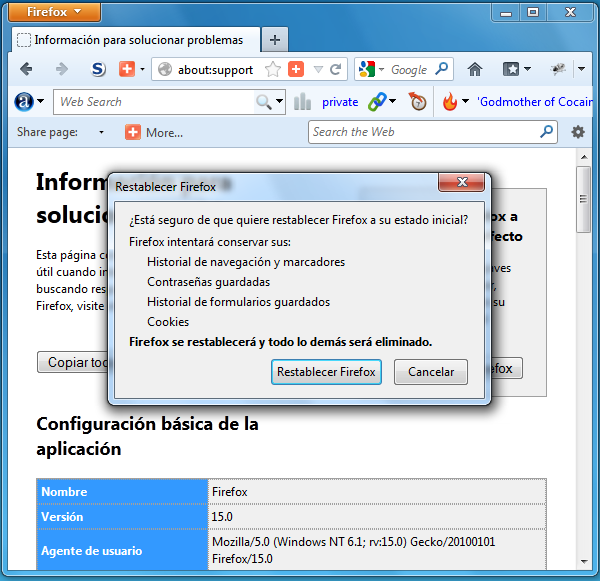Click 'Configuración básica de la aplicación' heading
This screenshot has width=600, height=581.
(147, 436)
